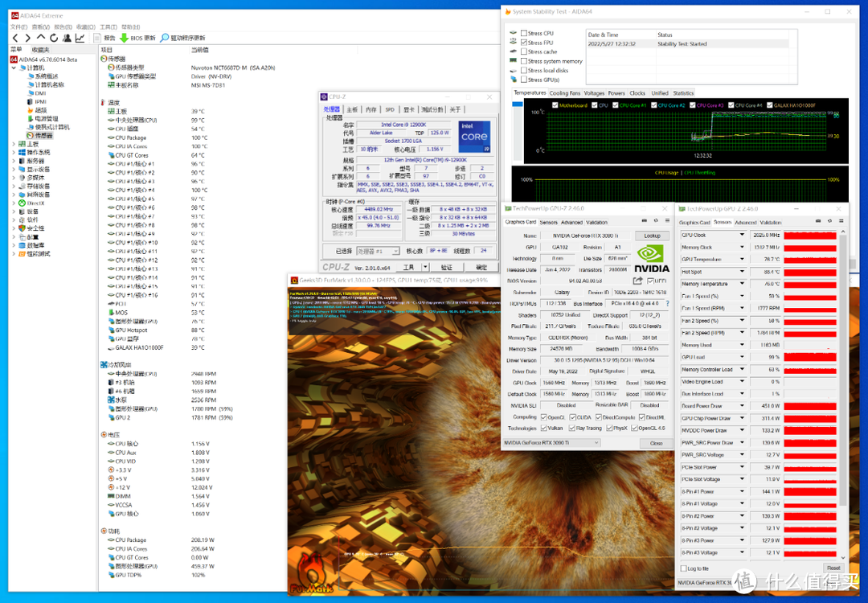The width and height of the screenshot is (868, 603).
Task: Open the 收藏夹 favorites tab in AIDA64
Action: pos(40,50)
